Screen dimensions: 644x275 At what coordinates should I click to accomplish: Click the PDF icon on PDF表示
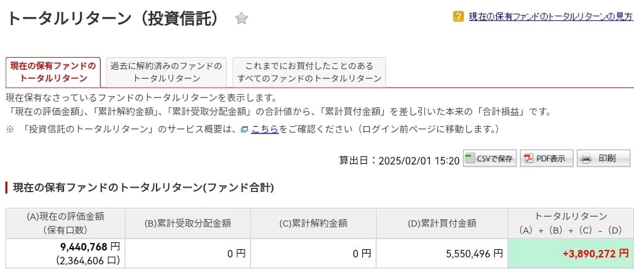pyautogui.click(x=529, y=158)
